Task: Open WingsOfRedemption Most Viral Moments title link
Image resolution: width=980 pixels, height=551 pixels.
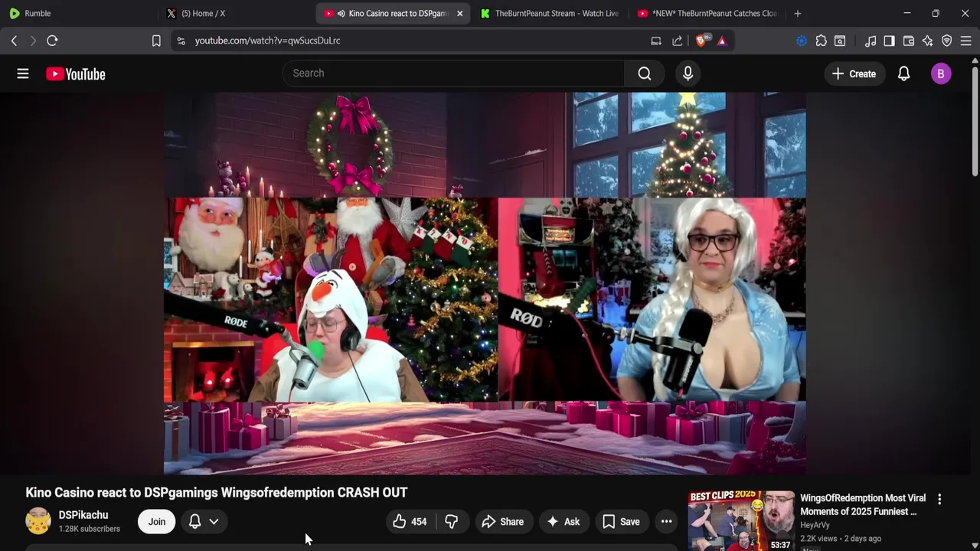Action: (863, 505)
